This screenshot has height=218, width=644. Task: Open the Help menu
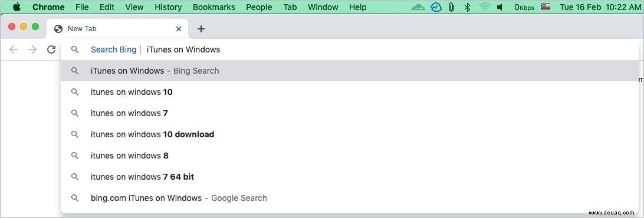pyautogui.click(x=358, y=7)
